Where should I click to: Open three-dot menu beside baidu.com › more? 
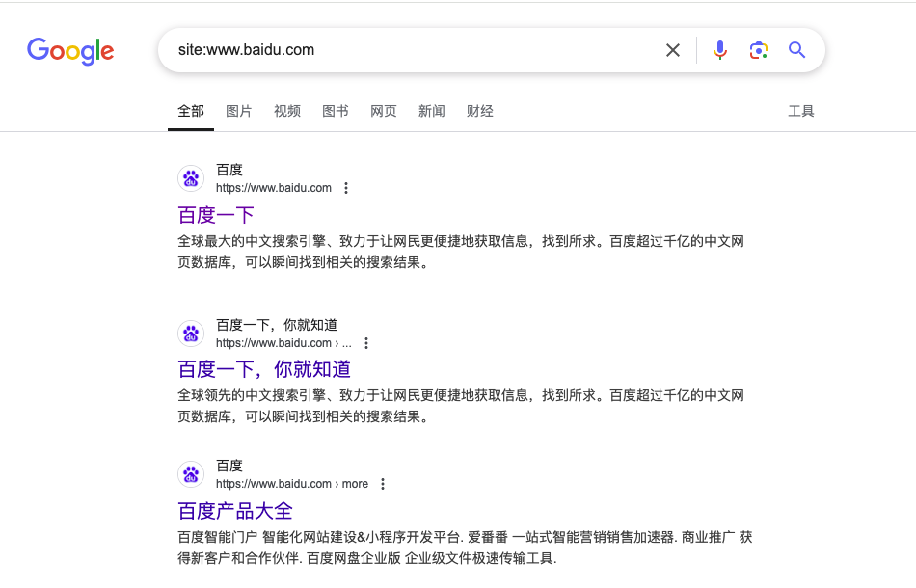point(382,484)
